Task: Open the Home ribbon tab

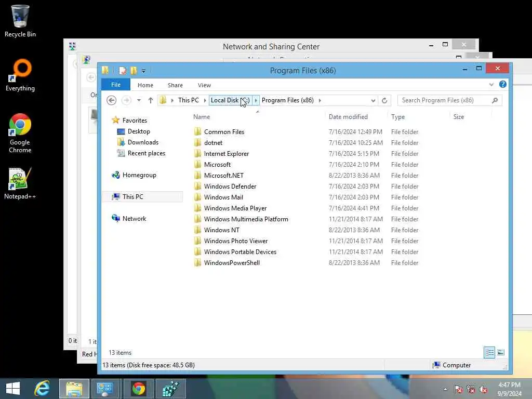Action: pos(145,85)
